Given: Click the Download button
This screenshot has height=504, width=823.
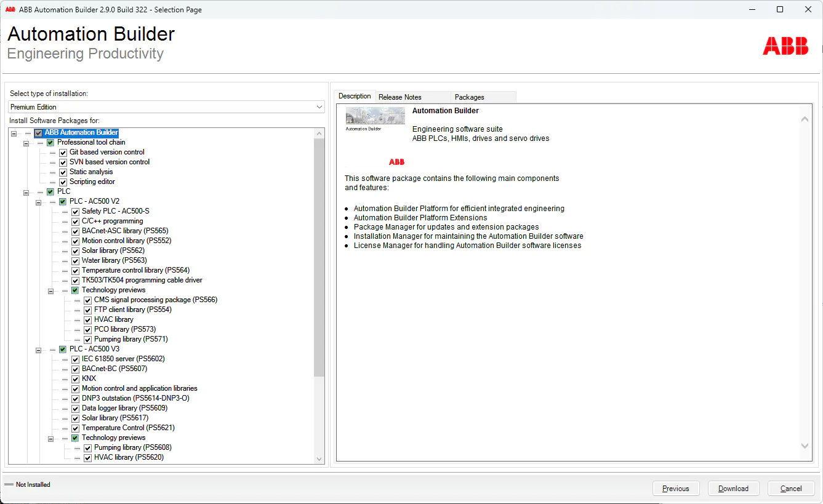Looking at the screenshot, I should point(734,489).
